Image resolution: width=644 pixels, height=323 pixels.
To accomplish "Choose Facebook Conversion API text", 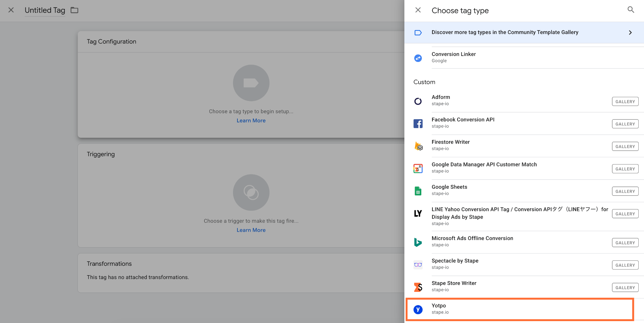I will 463,120.
